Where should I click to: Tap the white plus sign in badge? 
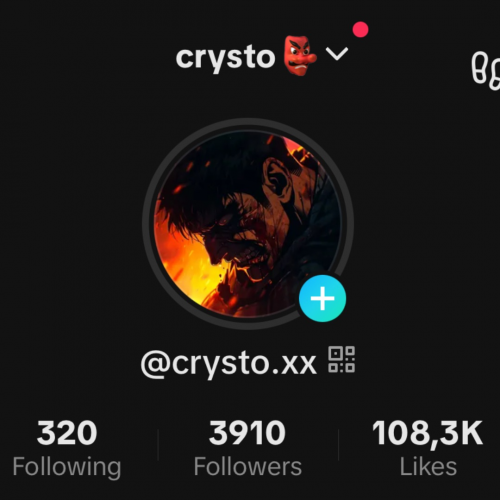[x=322, y=298]
